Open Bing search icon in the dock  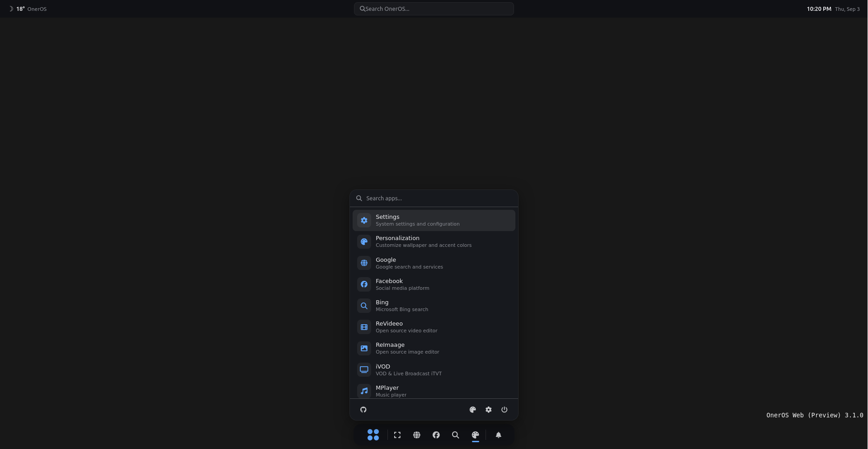pyautogui.click(x=456, y=435)
